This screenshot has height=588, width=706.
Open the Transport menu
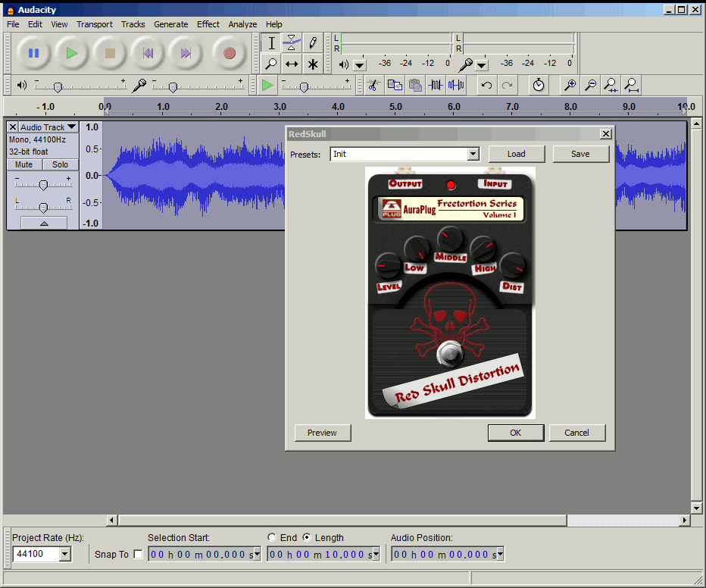[x=94, y=24]
